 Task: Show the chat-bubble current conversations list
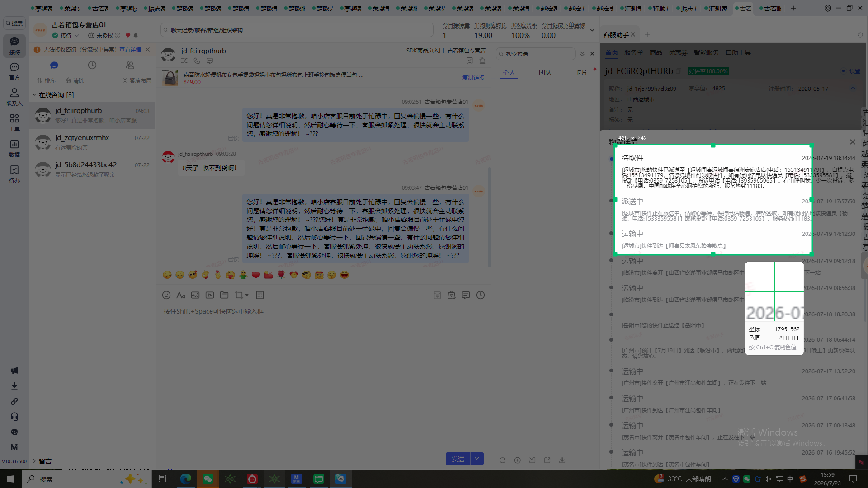[x=54, y=66]
